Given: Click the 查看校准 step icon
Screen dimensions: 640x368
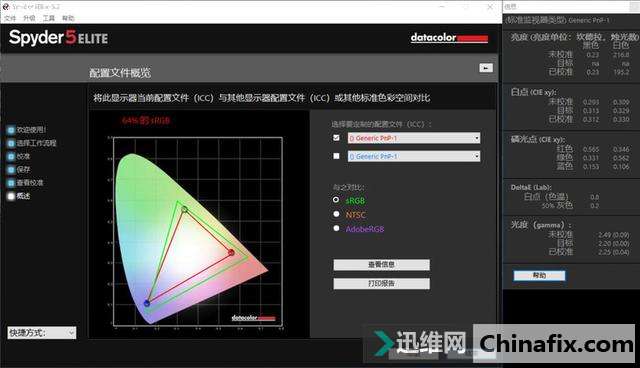Looking at the screenshot, I should point(11,183).
